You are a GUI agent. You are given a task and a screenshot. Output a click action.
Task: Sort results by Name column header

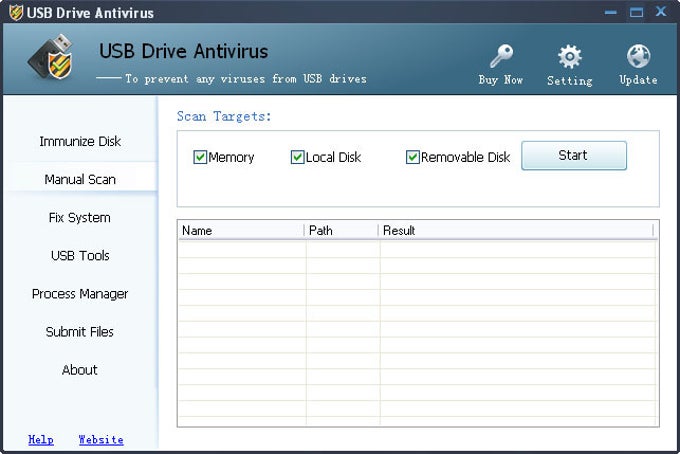pos(240,230)
